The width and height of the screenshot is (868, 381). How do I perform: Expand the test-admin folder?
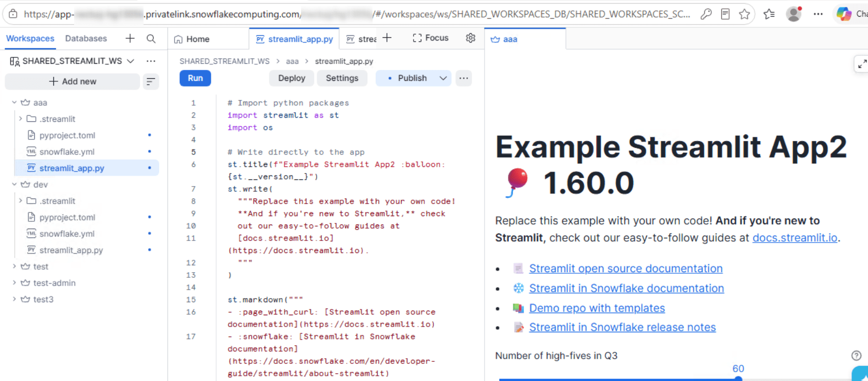15,283
